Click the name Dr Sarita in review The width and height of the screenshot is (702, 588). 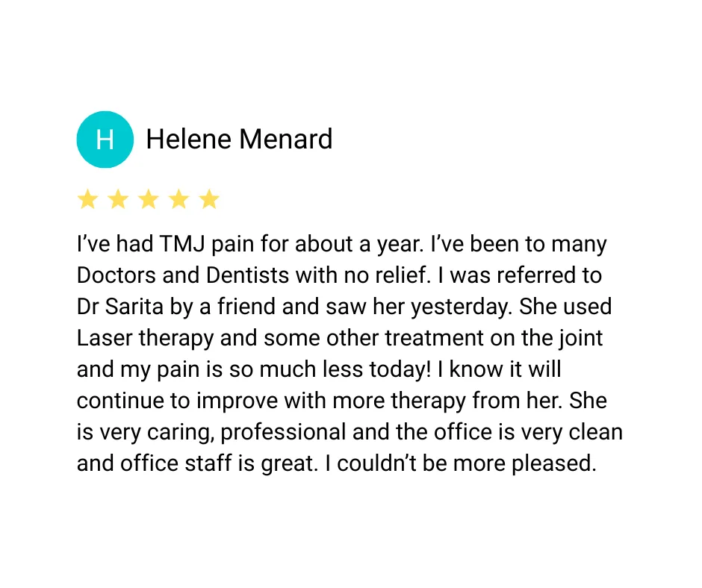[x=120, y=307]
